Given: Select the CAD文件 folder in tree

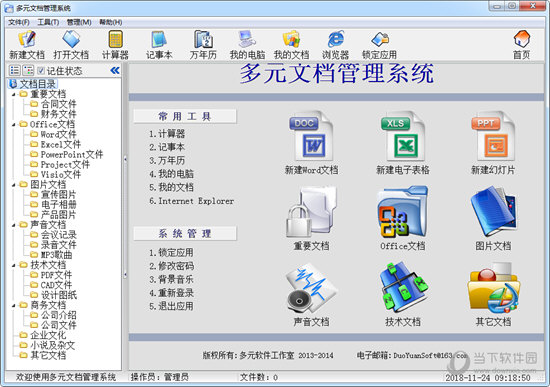Looking at the screenshot, I should 51,285.
